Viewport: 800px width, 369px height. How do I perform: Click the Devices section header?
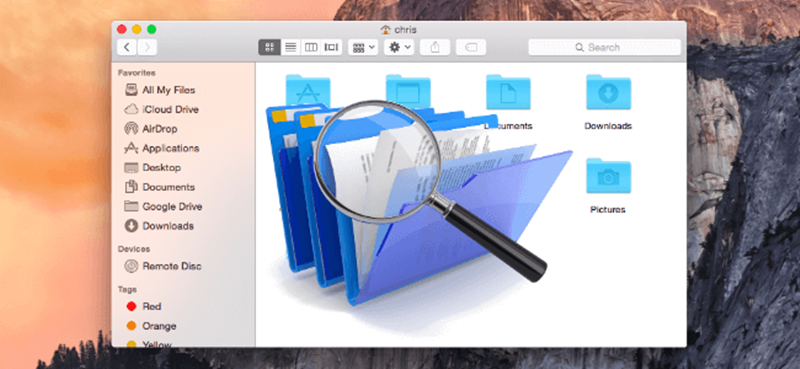coord(134,249)
